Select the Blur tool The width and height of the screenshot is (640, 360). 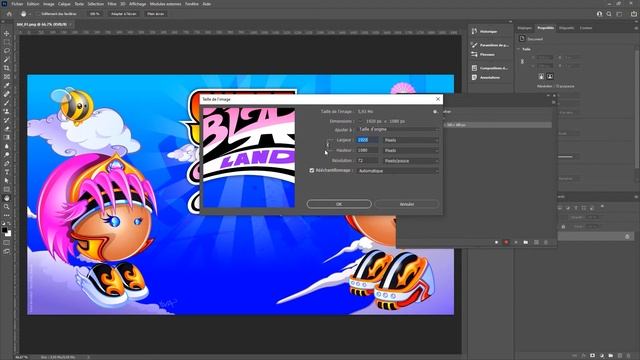[7, 146]
